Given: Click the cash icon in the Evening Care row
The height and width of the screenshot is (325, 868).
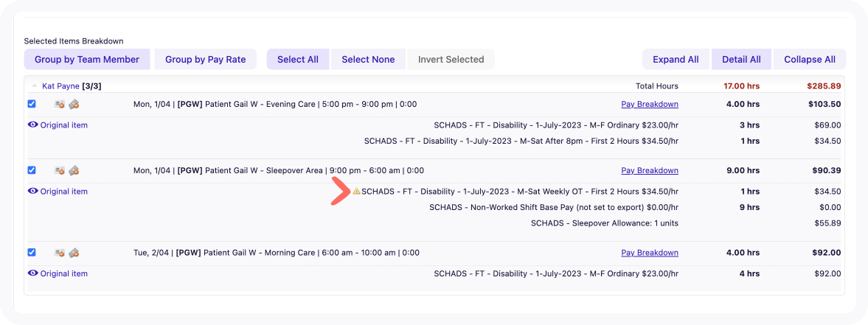Looking at the screenshot, I should (x=74, y=104).
